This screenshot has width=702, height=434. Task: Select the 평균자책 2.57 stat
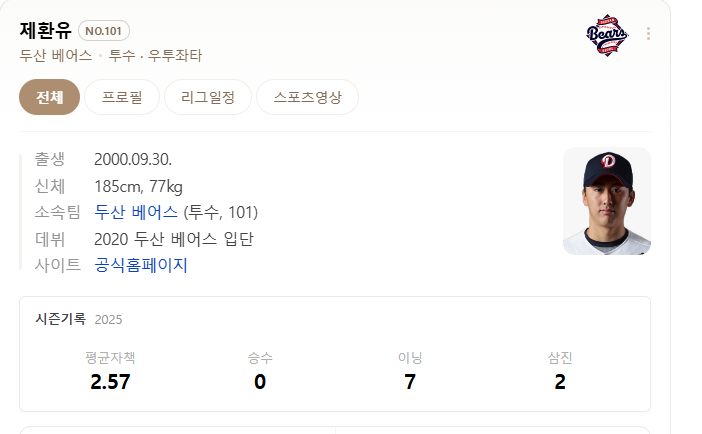[110, 371]
